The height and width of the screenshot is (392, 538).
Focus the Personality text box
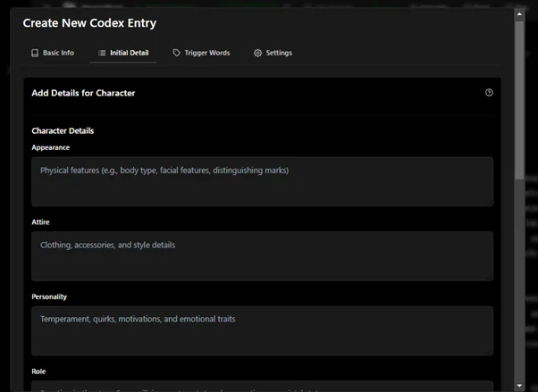[x=262, y=331]
